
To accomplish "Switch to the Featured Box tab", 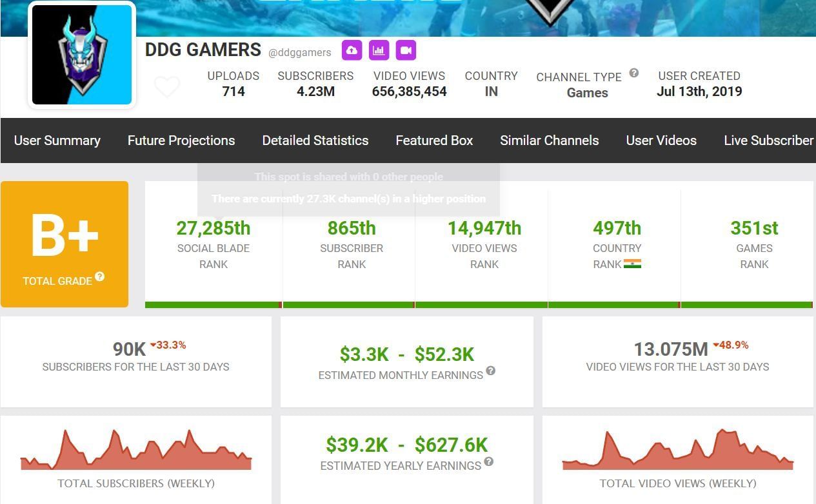I will [x=433, y=140].
